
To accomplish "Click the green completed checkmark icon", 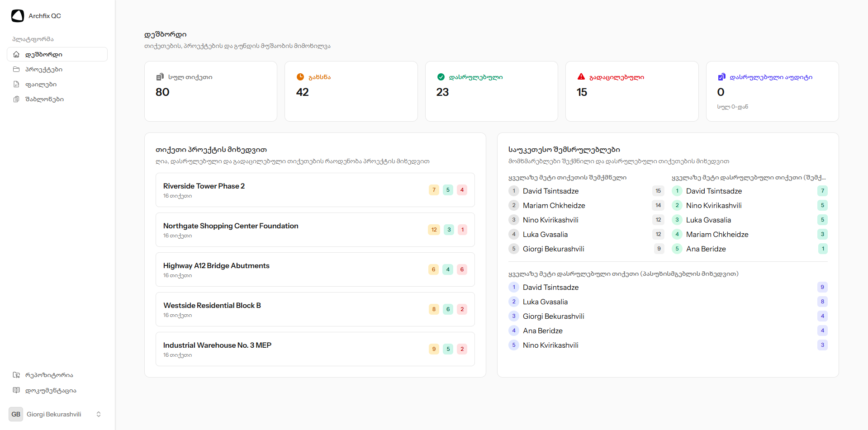I will pyautogui.click(x=441, y=77).
